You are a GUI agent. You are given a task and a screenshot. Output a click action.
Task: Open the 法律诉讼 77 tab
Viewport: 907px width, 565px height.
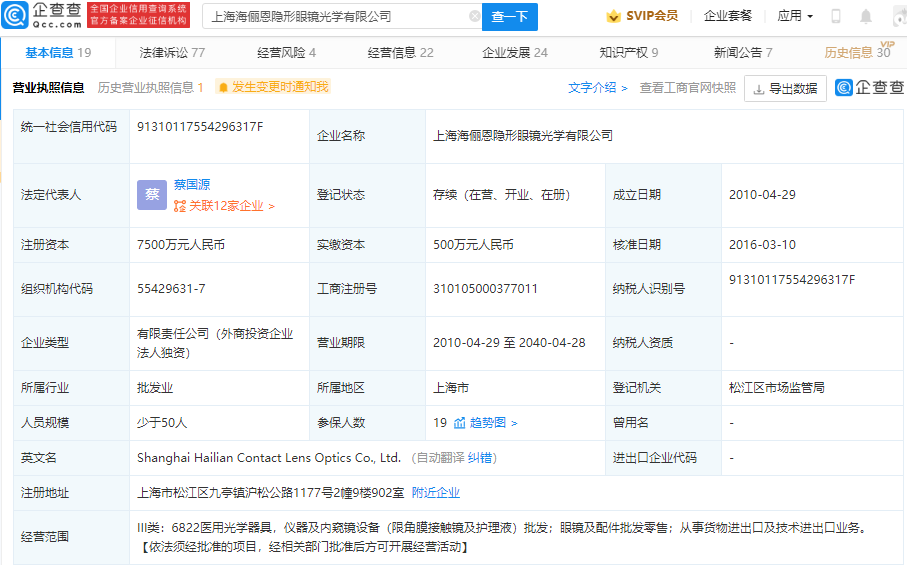(172, 53)
